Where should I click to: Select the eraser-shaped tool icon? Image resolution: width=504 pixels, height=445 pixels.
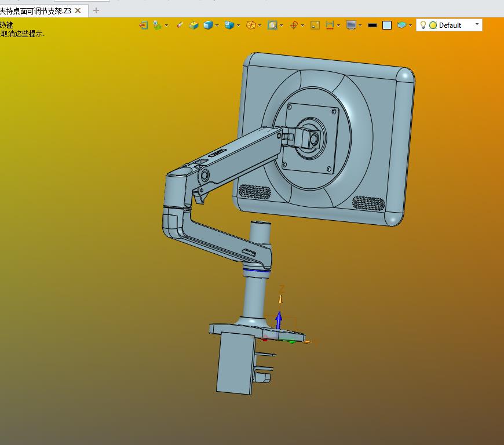pyautogui.click(x=180, y=25)
